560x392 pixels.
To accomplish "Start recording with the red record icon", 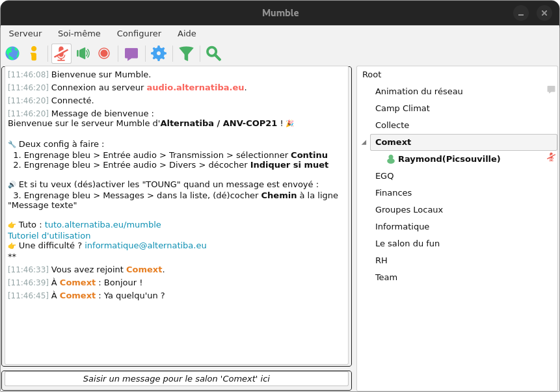I will click(104, 53).
